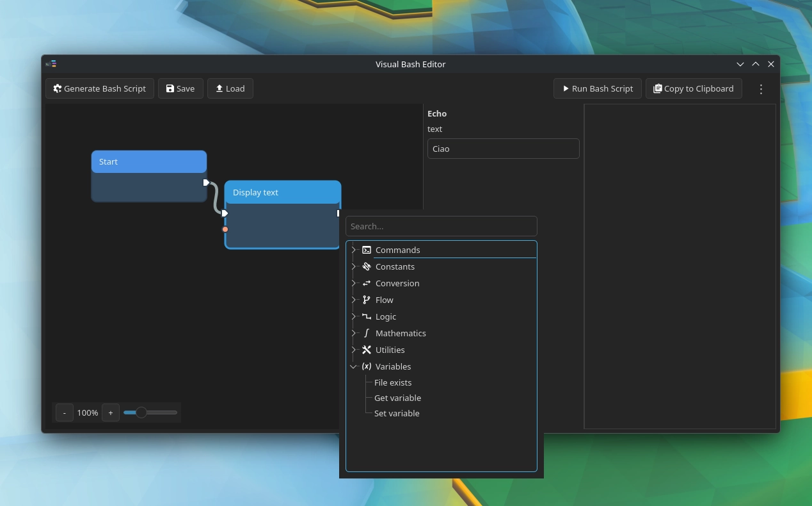This screenshot has height=506, width=812.
Task: Select Get variable node
Action: pyautogui.click(x=397, y=398)
